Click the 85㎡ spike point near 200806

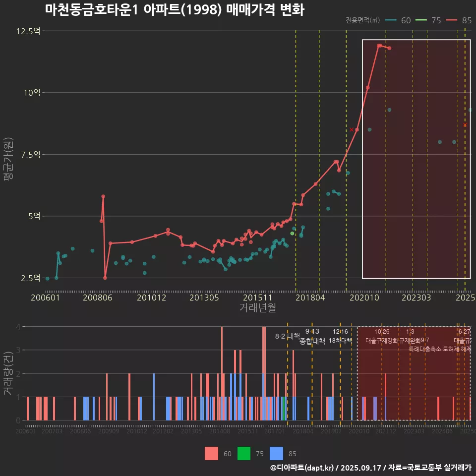[x=103, y=196]
